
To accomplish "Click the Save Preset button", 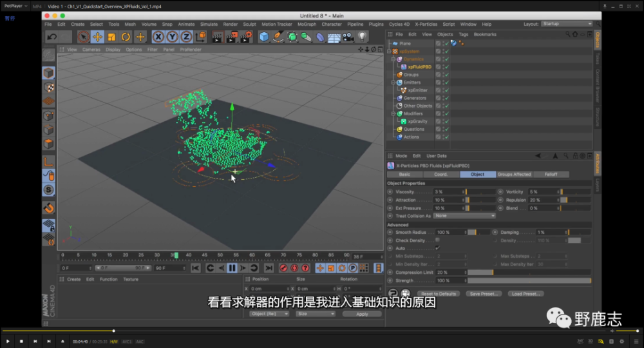I will 484,294.
